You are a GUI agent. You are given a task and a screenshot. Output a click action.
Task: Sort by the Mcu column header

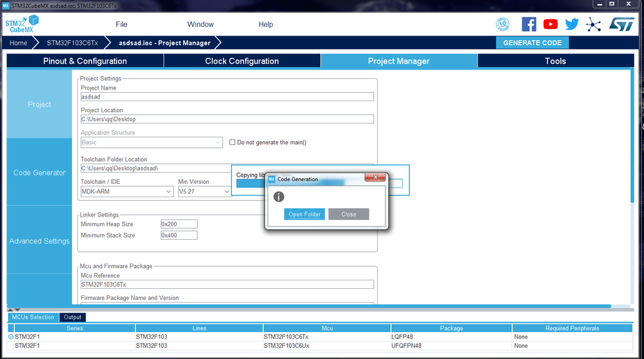pos(327,328)
